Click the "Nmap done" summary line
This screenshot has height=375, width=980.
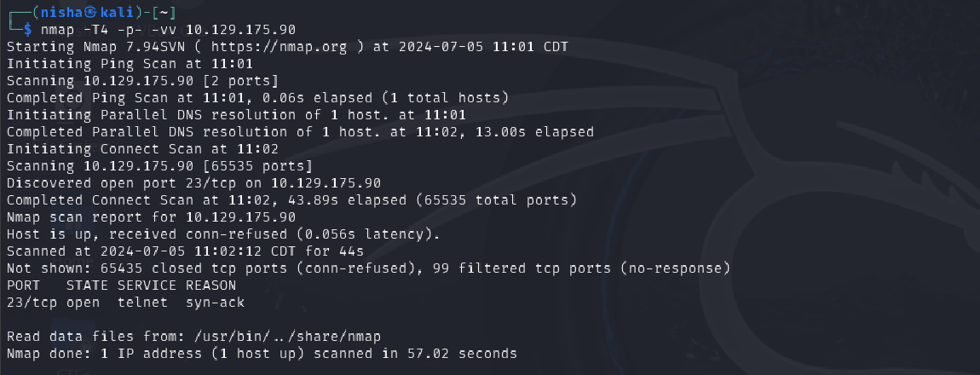click(262, 353)
